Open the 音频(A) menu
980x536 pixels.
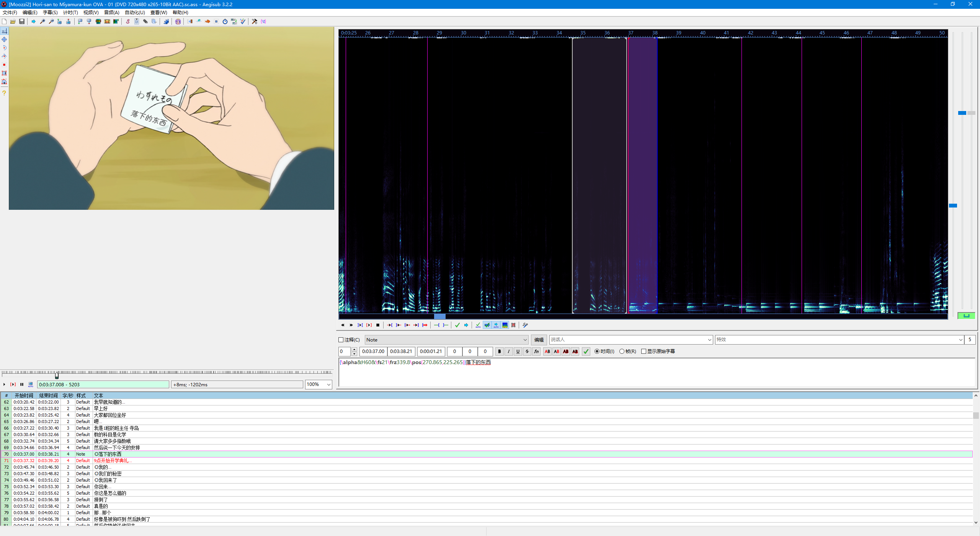click(112, 13)
